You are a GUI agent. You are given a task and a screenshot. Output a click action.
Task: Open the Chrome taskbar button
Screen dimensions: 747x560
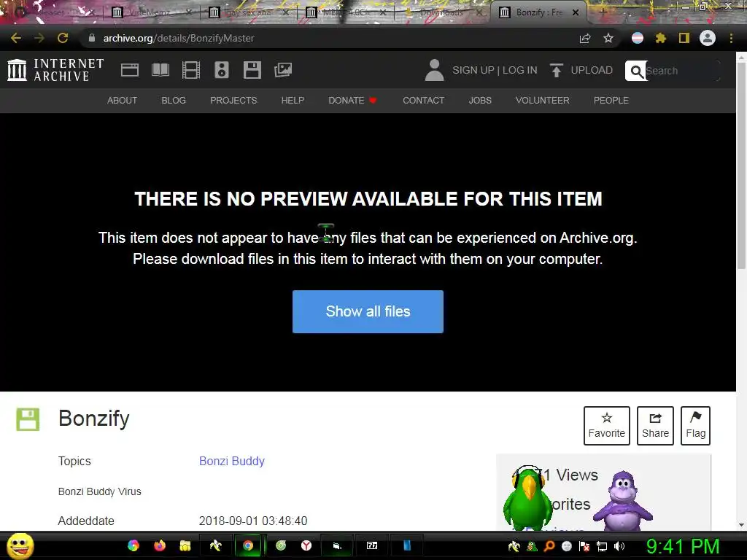(248, 545)
